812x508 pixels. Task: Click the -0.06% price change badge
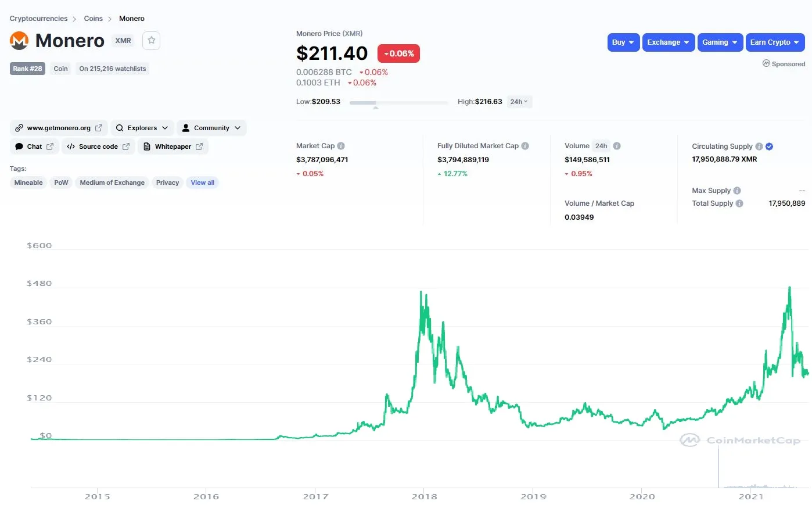[x=398, y=53]
